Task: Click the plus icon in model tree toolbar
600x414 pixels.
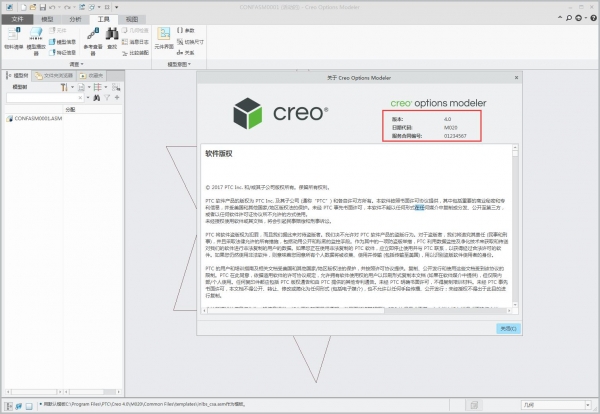Action: [117, 98]
